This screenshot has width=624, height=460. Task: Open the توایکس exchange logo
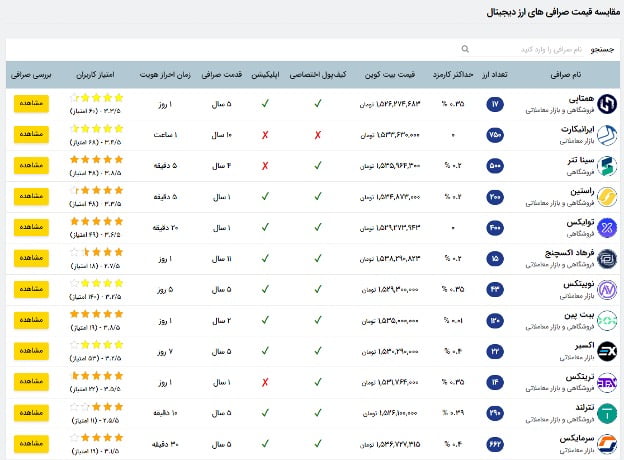pyautogui.click(x=607, y=228)
